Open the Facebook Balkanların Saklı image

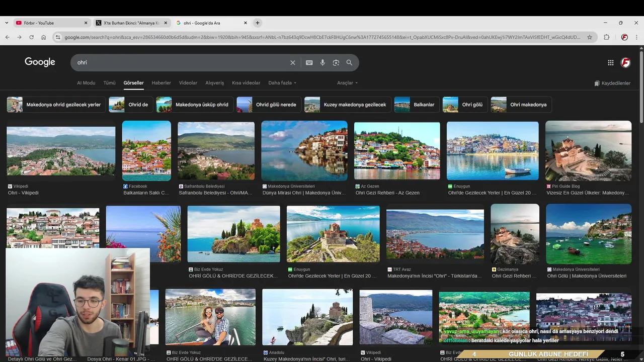click(146, 151)
